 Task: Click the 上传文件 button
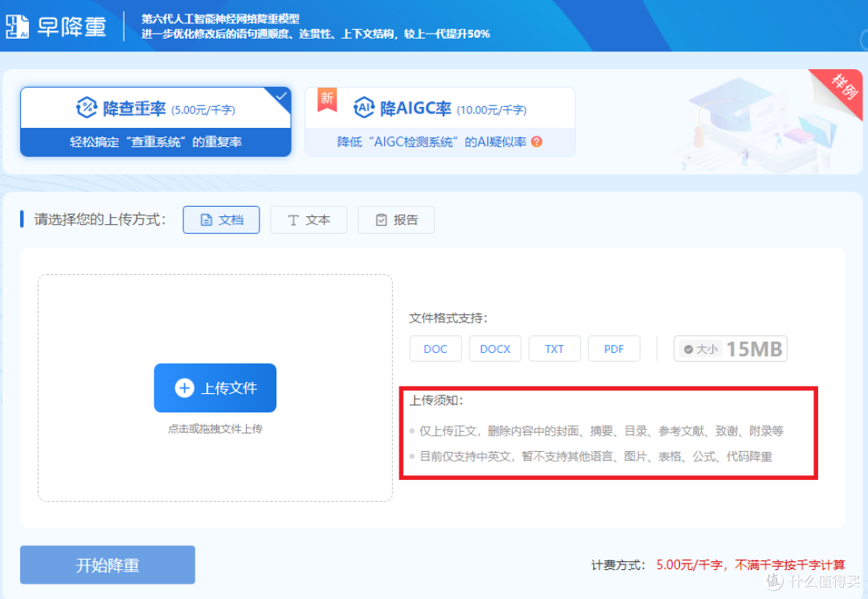(215, 388)
